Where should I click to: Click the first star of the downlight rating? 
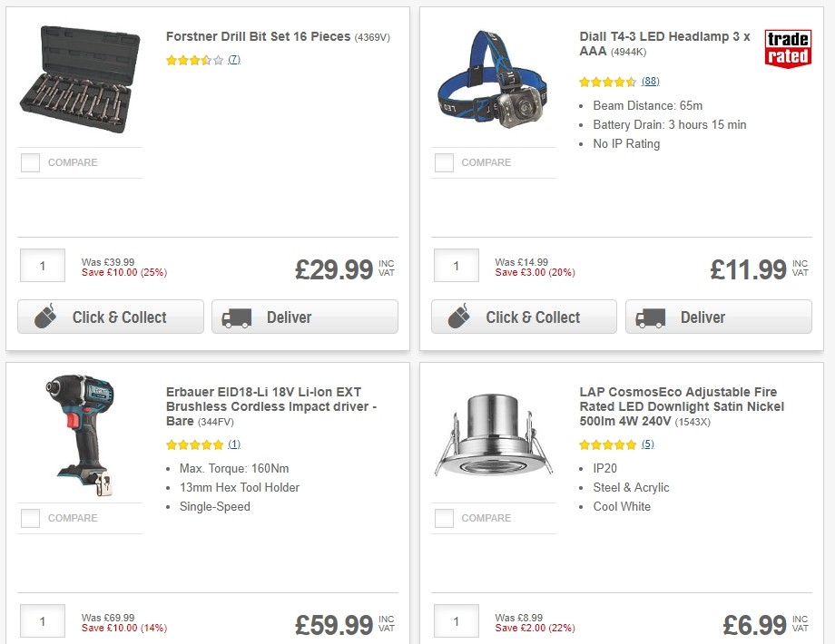pos(584,444)
